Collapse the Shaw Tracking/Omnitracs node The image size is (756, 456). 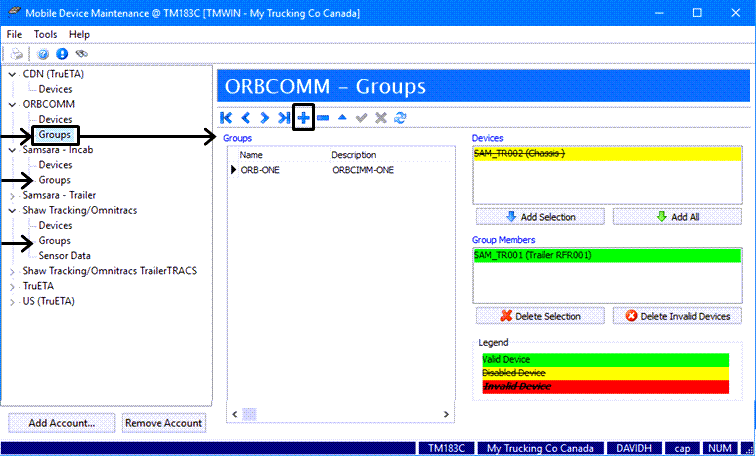pyautogui.click(x=12, y=211)
